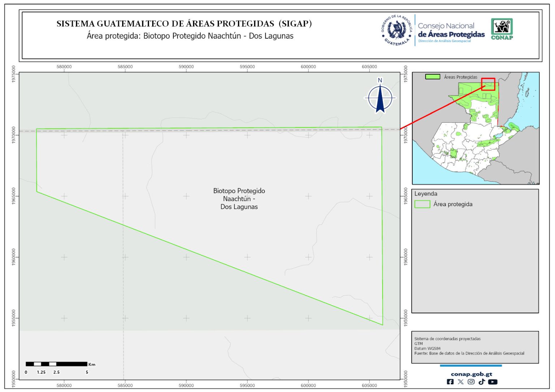
Task: Click the green CONAP jaguar logo
Action: point(502,29)
